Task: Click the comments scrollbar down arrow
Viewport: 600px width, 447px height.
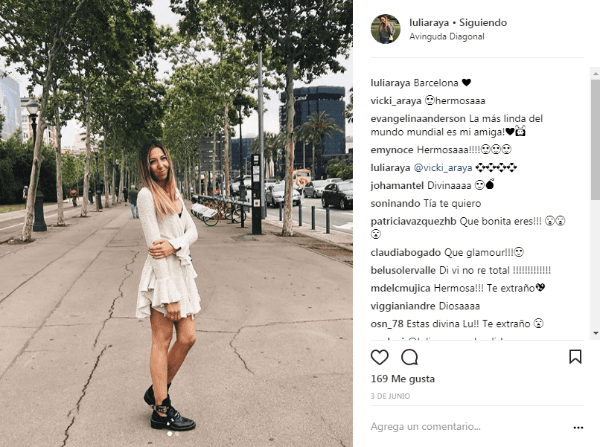Action: click(x=595, y=333)
